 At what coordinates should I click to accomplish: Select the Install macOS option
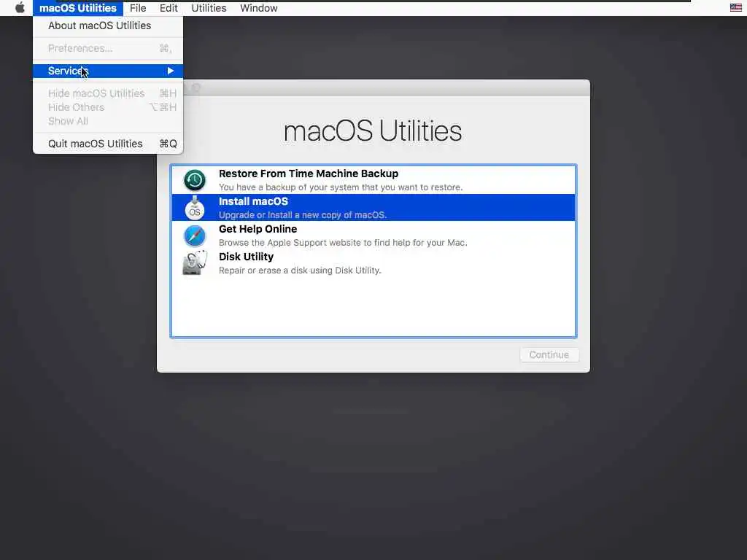[373, 208]
